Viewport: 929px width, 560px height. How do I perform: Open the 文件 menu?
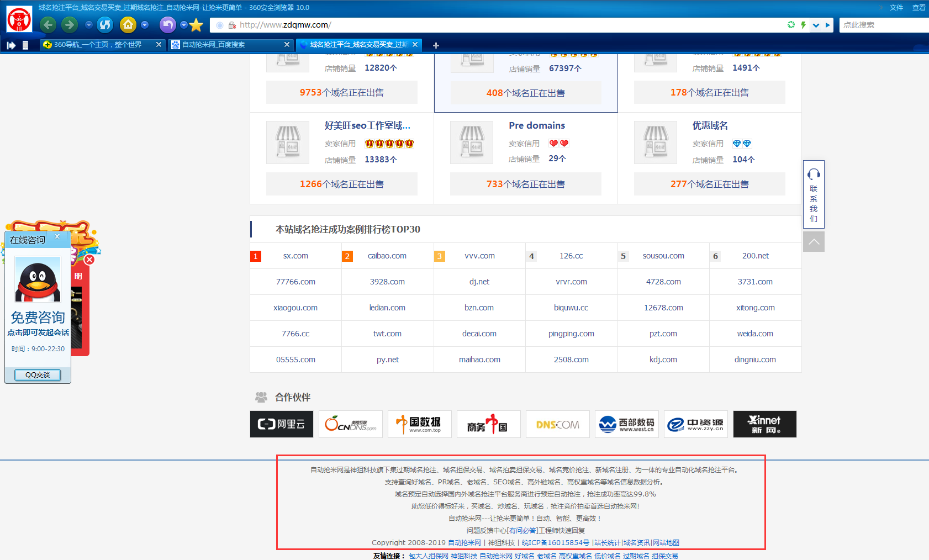(896, 8)
